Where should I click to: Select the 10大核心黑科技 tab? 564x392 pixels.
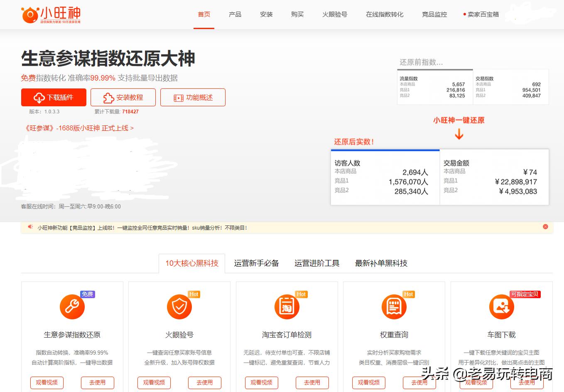[x=192, y=263]
